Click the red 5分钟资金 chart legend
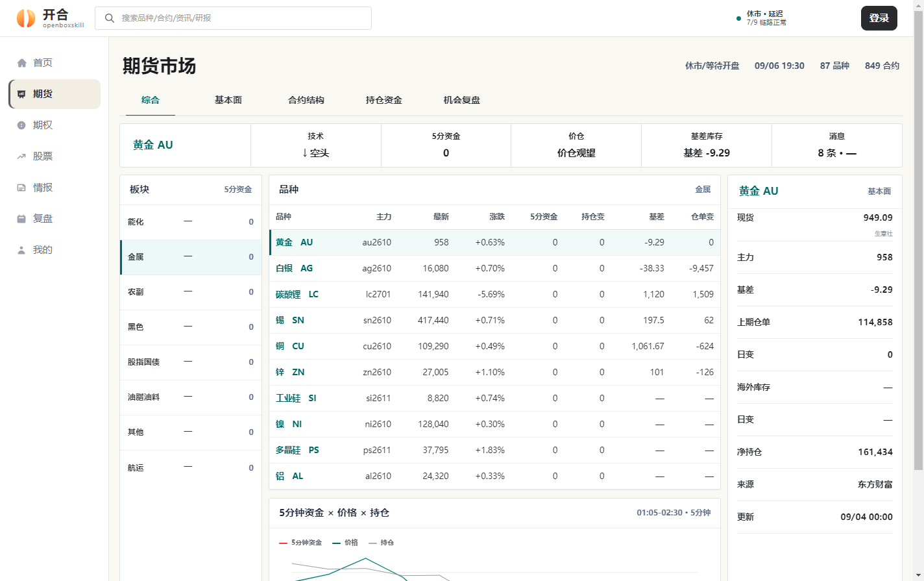 300,543
